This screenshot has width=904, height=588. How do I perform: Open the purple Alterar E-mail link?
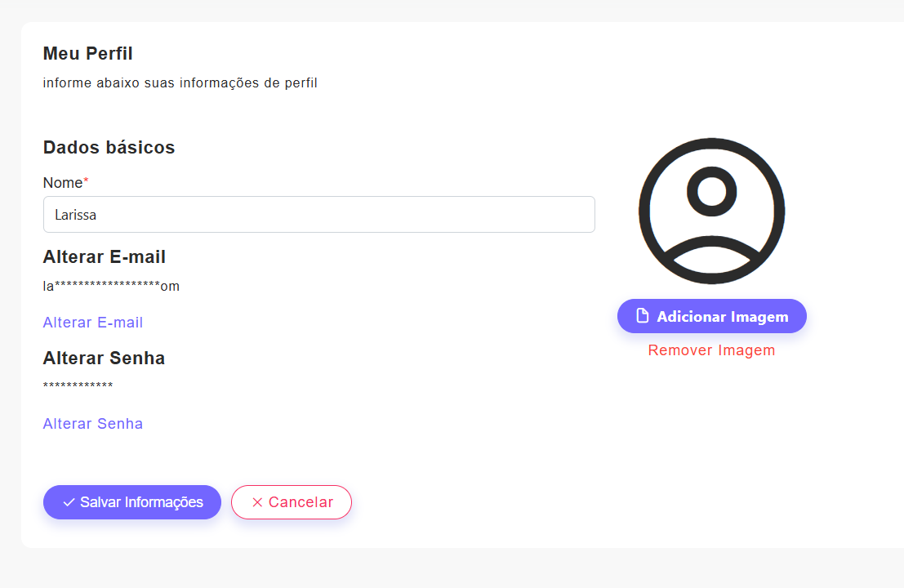click(93, 323)
